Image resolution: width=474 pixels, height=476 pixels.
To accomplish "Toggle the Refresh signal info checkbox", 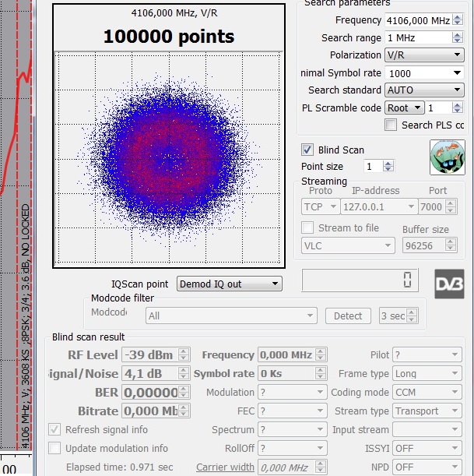I will 54,429.
